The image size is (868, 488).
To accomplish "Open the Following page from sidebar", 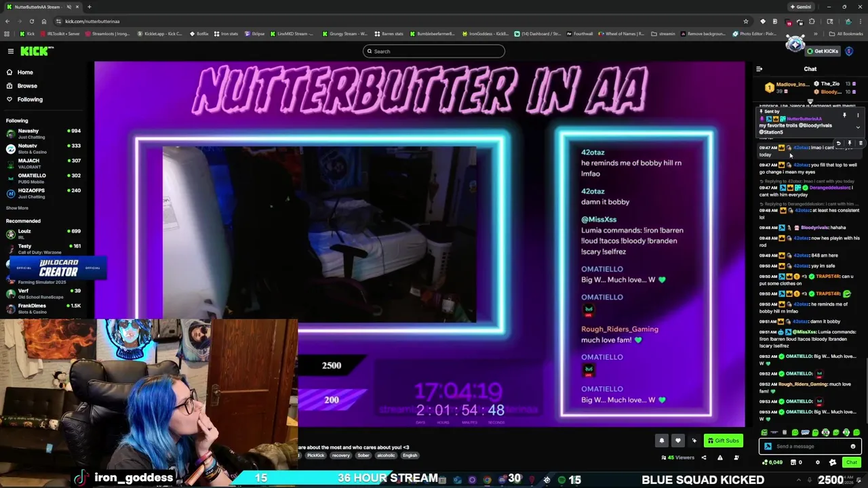I will click(30, 99).
